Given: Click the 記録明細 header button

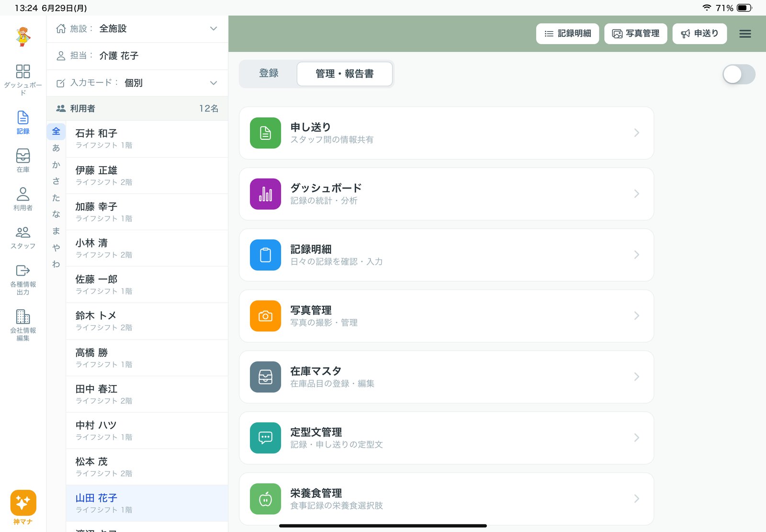Looking at the screenshot, I should tap(567, 34).
